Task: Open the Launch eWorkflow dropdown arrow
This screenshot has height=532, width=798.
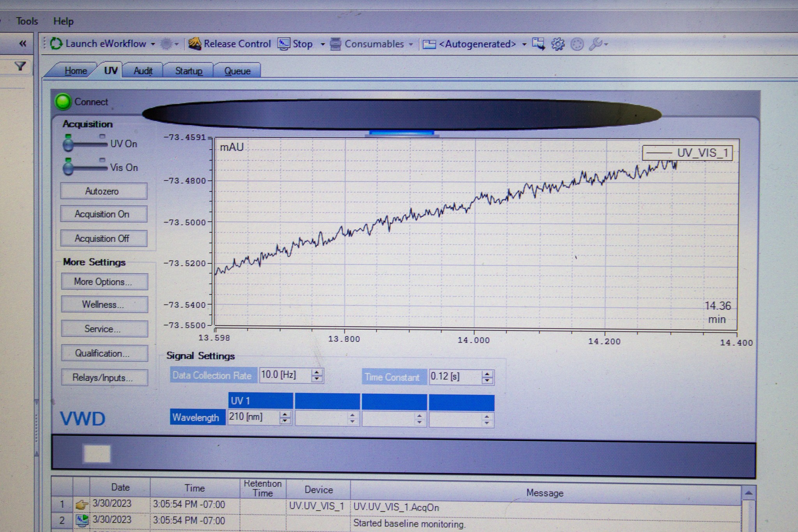Action: click(153, 44)
